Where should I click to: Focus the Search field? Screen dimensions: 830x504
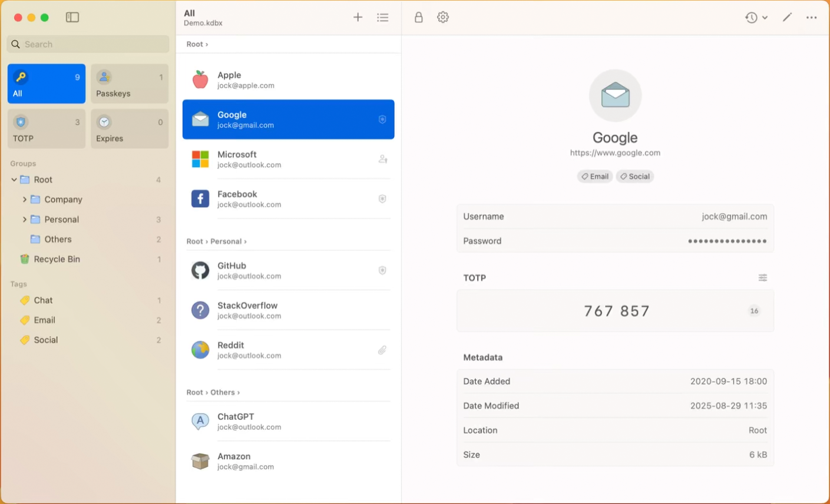point(88,44)
